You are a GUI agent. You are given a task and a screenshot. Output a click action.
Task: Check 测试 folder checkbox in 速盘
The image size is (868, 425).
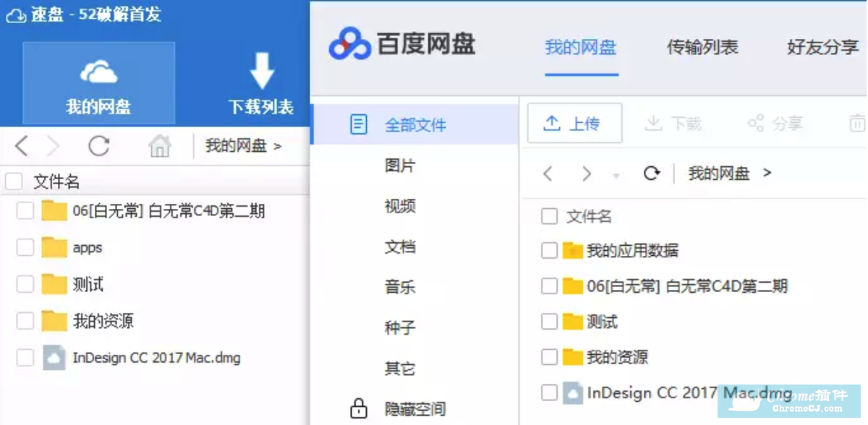point(25,284)
